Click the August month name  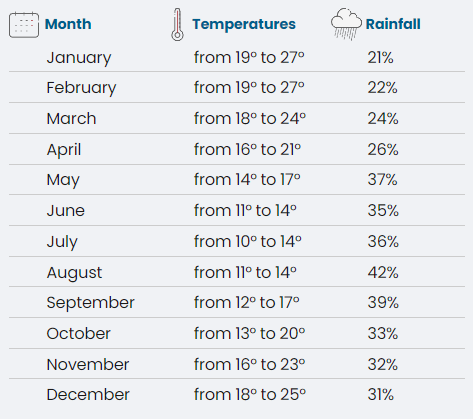(74, 273)
